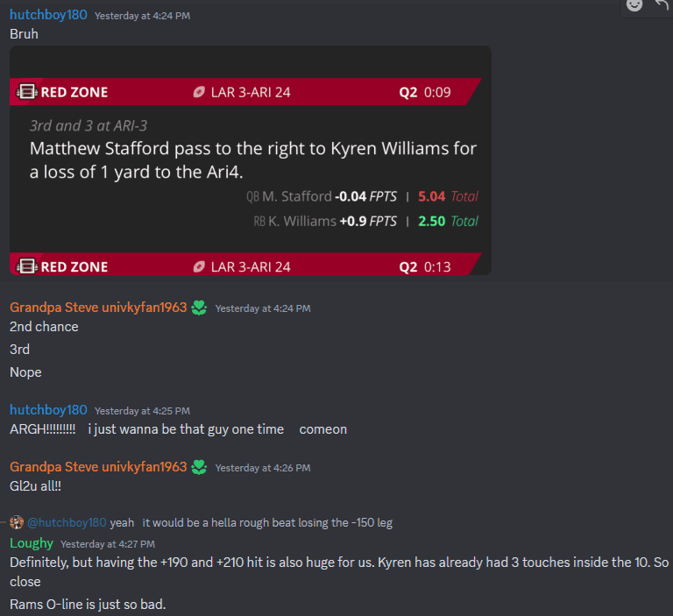Click the bottom Red Zone scoreboard icon
Screen dimensions: 673x616
[x=26, y=266]
